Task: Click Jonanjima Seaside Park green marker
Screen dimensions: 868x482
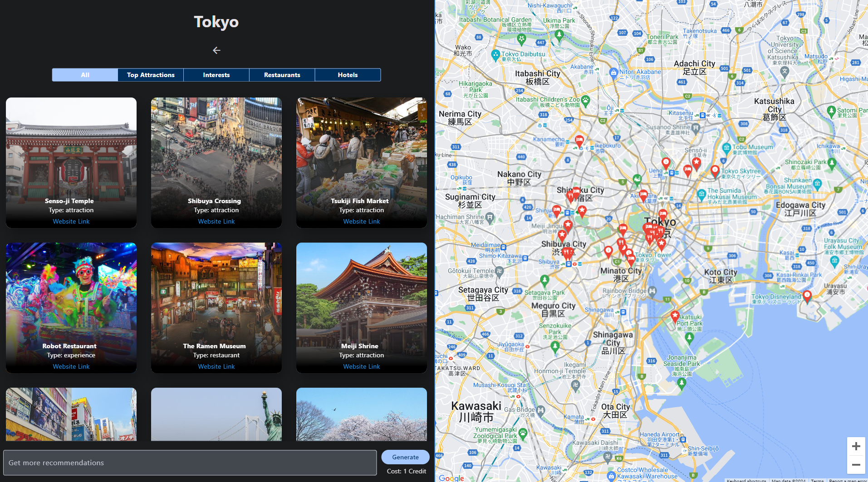Action: [x=682, y=384]
